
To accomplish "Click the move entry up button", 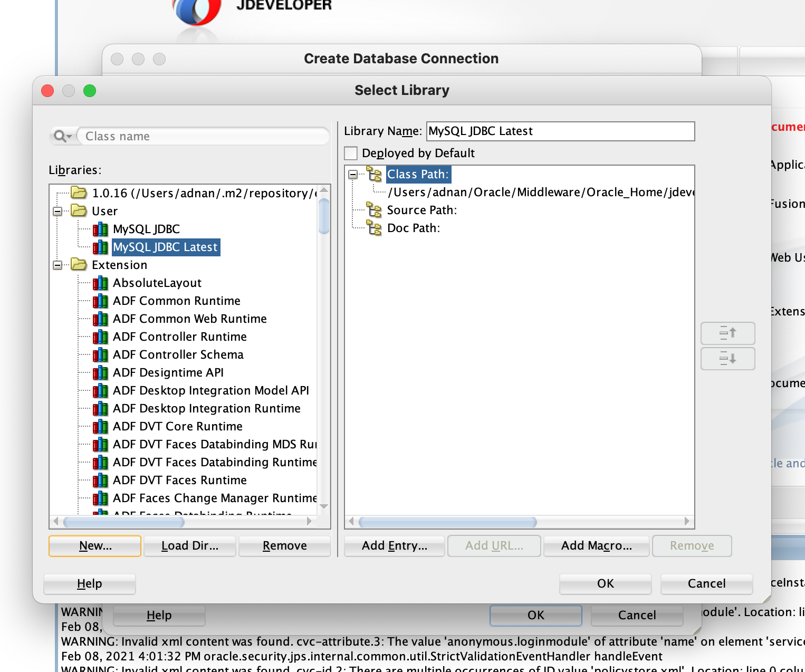I will (728, 333).
